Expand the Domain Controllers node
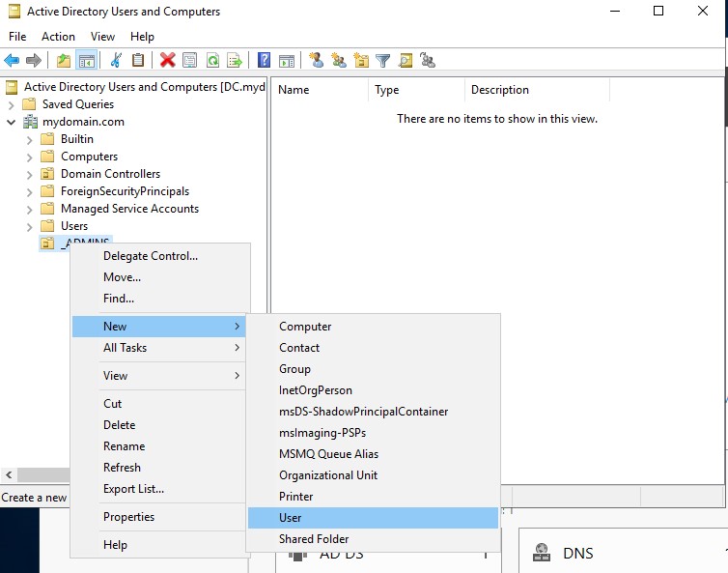The image size is (728, 573). tap(29, 175)
